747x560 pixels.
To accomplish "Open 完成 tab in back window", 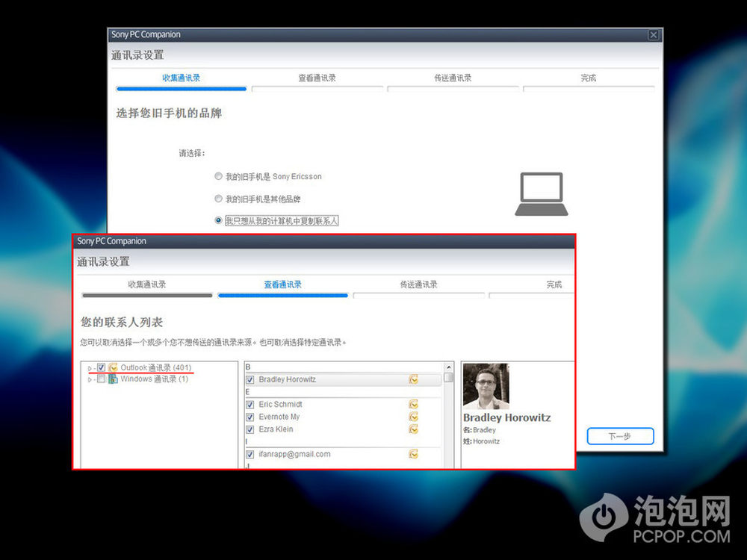I will pyautogui.click(x=589, y=78).
